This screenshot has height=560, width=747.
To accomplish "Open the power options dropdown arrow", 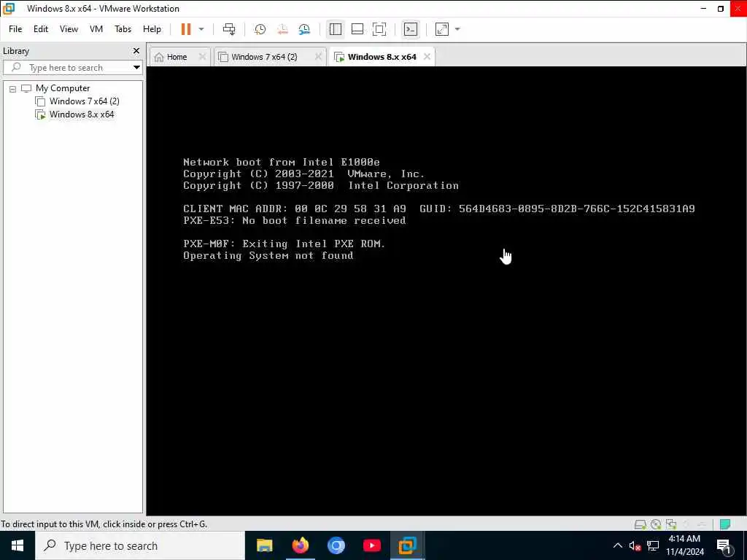I will [x=201, y=29].
